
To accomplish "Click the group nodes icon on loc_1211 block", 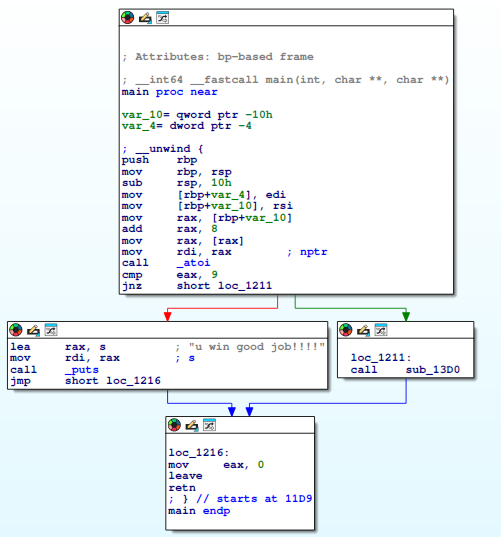I will point(381,330).
